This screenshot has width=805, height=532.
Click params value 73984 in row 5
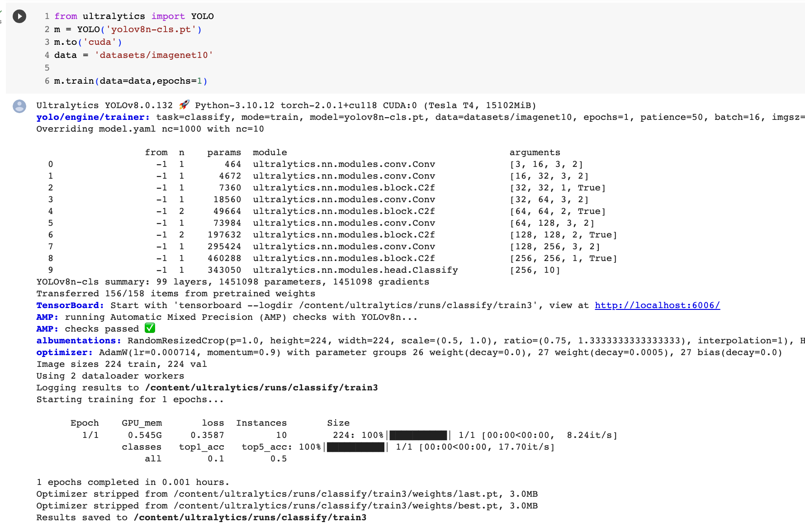pyautogui.click(x=227, y=223)
